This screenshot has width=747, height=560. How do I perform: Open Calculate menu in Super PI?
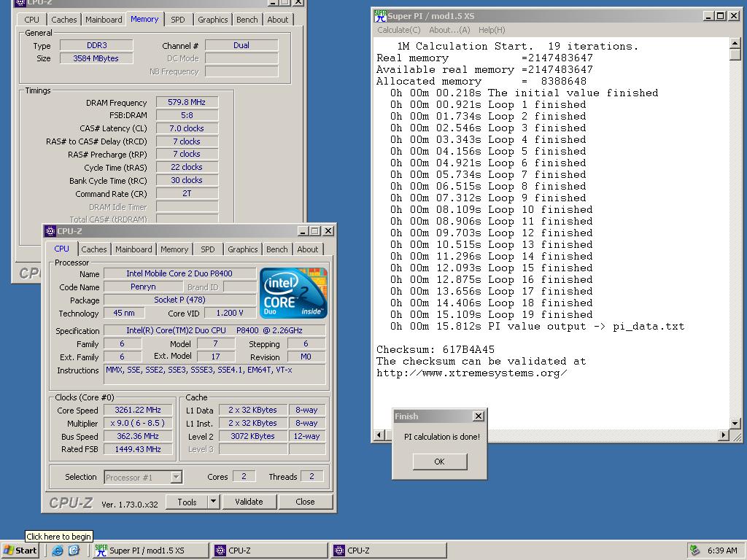(399, 30)
